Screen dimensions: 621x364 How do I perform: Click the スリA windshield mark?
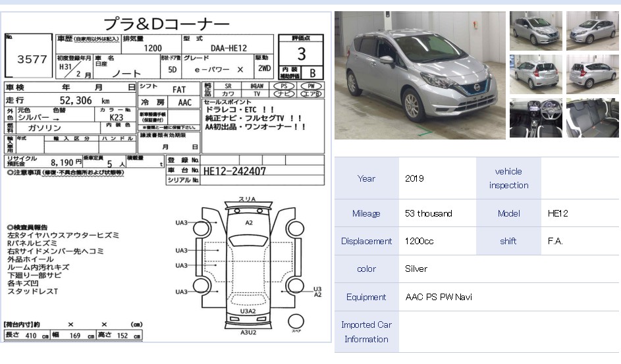pos(247,199)
